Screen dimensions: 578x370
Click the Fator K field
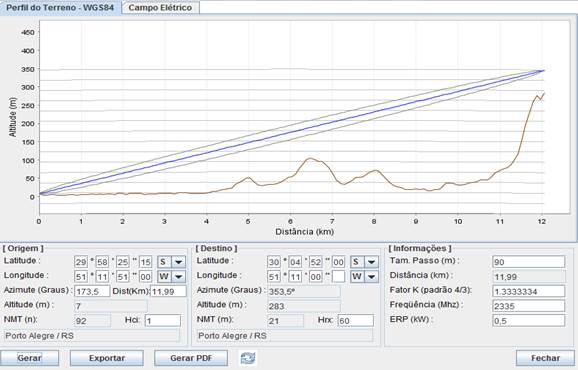529,291
